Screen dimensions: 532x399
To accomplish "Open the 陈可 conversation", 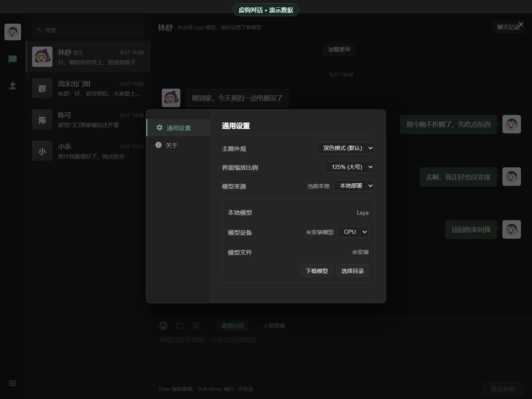I will 88,120.
